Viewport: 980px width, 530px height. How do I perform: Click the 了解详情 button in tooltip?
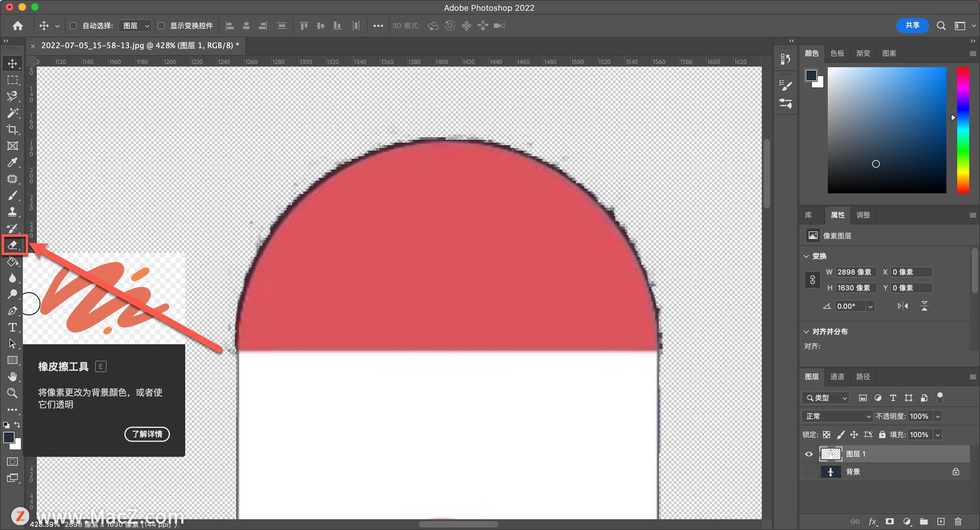coord(147,434)
